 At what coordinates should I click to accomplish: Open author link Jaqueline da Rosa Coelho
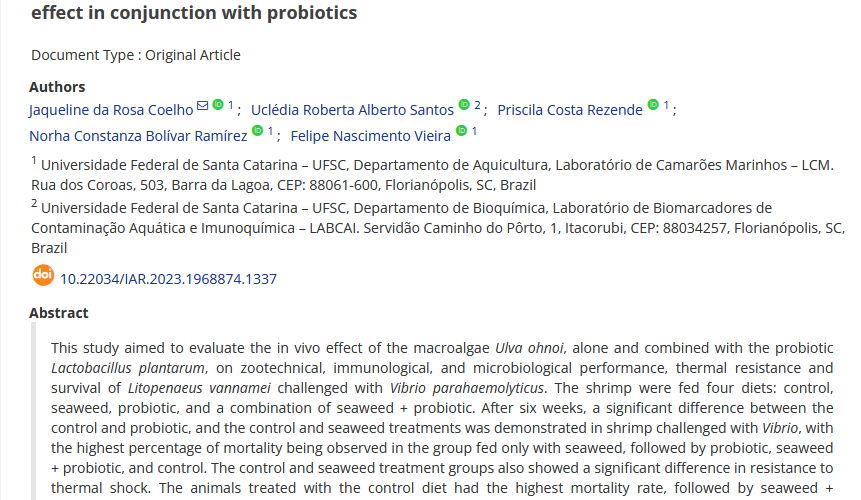[x=112, y=110]
